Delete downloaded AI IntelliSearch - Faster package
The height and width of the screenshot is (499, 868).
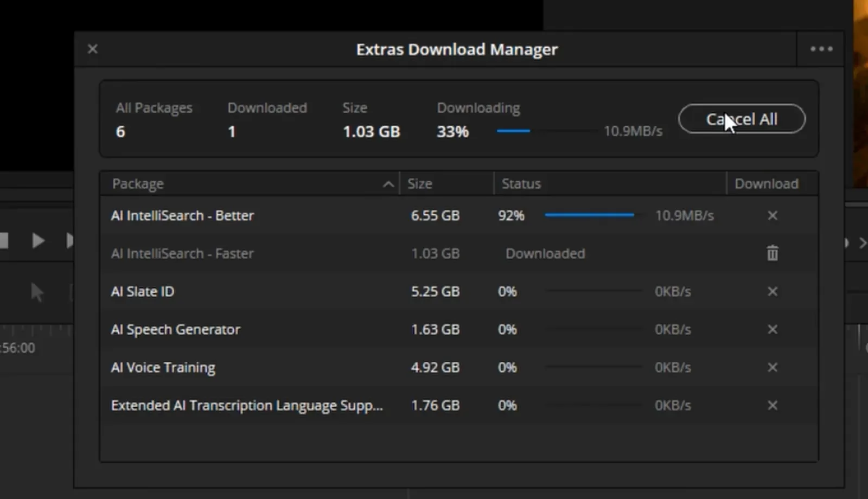click(x=773, y=253)
